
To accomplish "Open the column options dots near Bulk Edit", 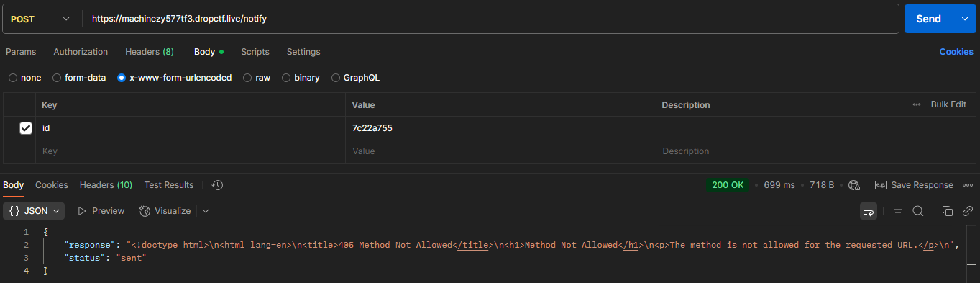I will (917, 104).
